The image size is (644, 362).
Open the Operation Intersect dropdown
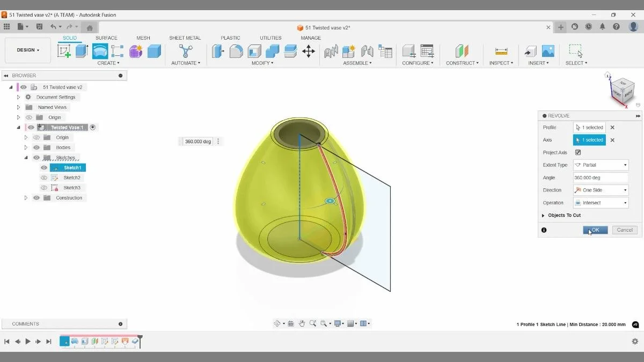(x=601, y=203)
